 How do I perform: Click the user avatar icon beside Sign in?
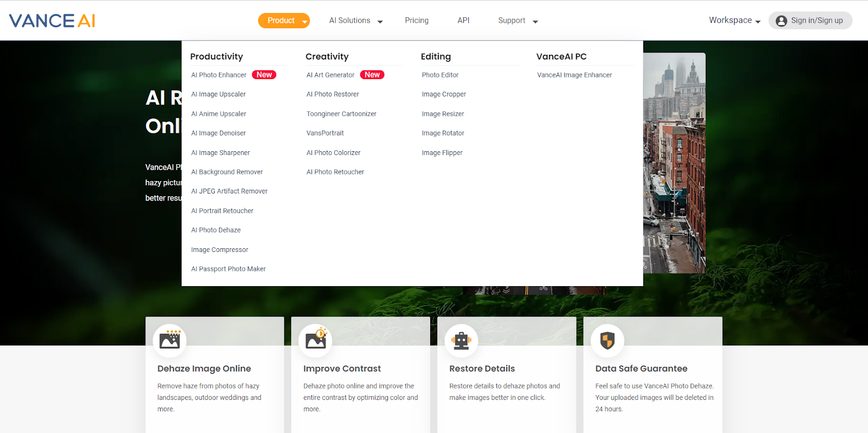coord(781,21)
